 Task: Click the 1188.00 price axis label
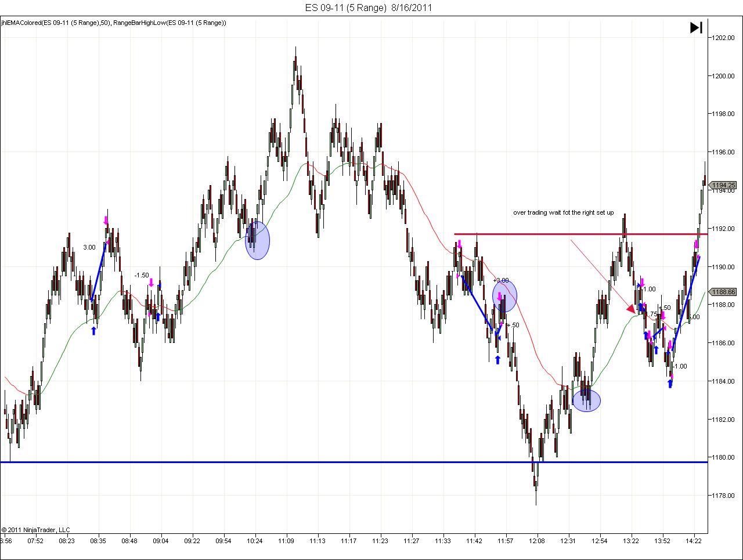(723, 305)
